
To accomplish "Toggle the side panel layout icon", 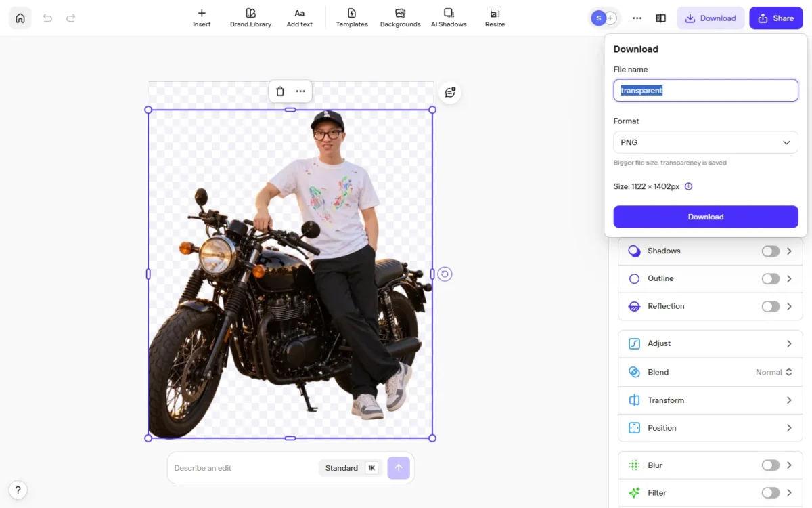I will click(661, 18).
